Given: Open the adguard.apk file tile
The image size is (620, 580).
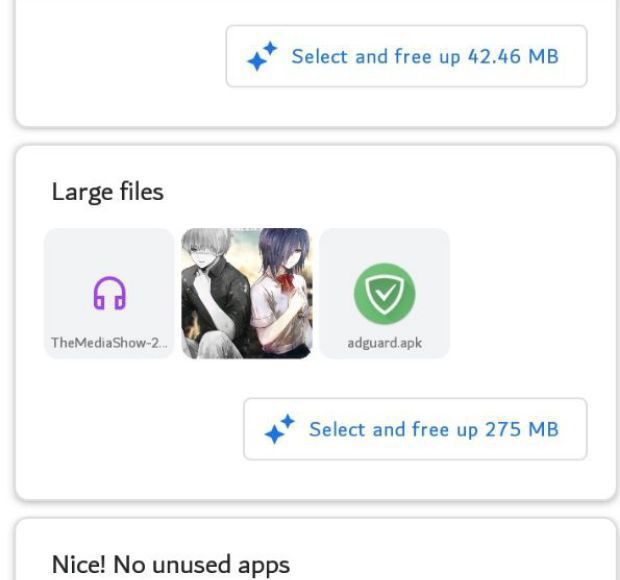Looking at the screenshot, I should click(384, 293).
